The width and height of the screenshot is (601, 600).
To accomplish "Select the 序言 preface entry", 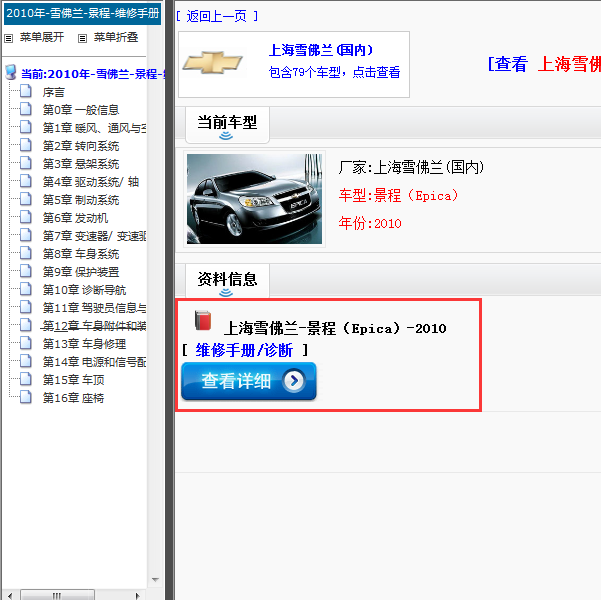I will (54, 92).
